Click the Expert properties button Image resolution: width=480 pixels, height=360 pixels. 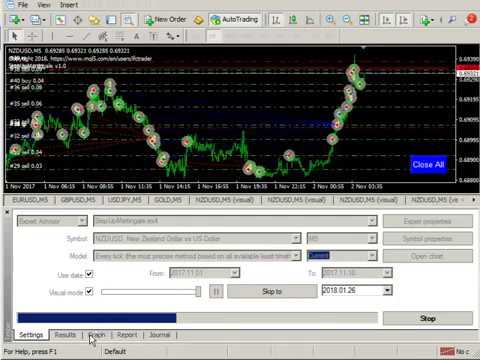[428, 221]
